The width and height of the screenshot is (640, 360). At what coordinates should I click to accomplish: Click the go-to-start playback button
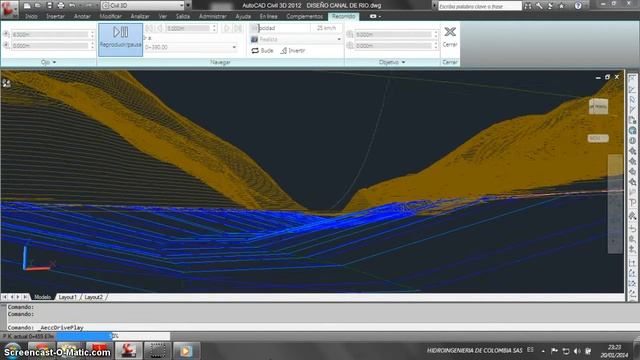click(x=149, y=28)
